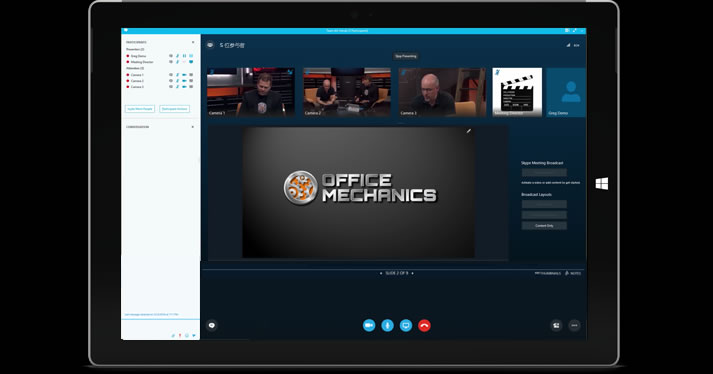The width and height of the screenshot is (713, 374).
Task: Select the Greg Demo avatar tile
Action: pyautogui.click(x=566, y=92)
